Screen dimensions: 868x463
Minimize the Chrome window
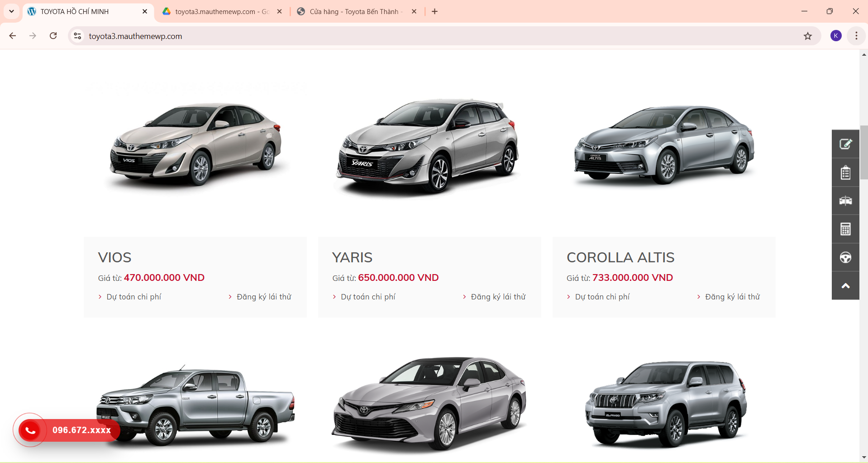[x=804, y=11]
